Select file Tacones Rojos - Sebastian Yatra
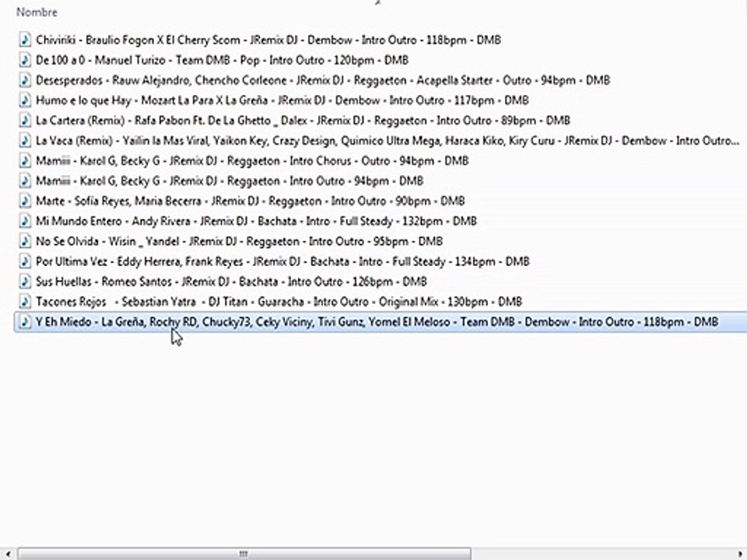Image resolution: width=747 pixels, height=560 pixels. click(x=279, y=302)
